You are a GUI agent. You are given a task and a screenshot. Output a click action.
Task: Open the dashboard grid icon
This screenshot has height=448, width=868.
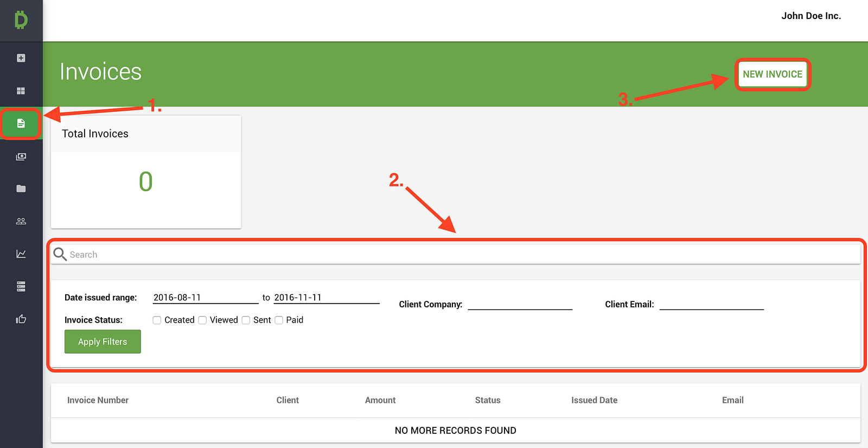tap(21, 91)
